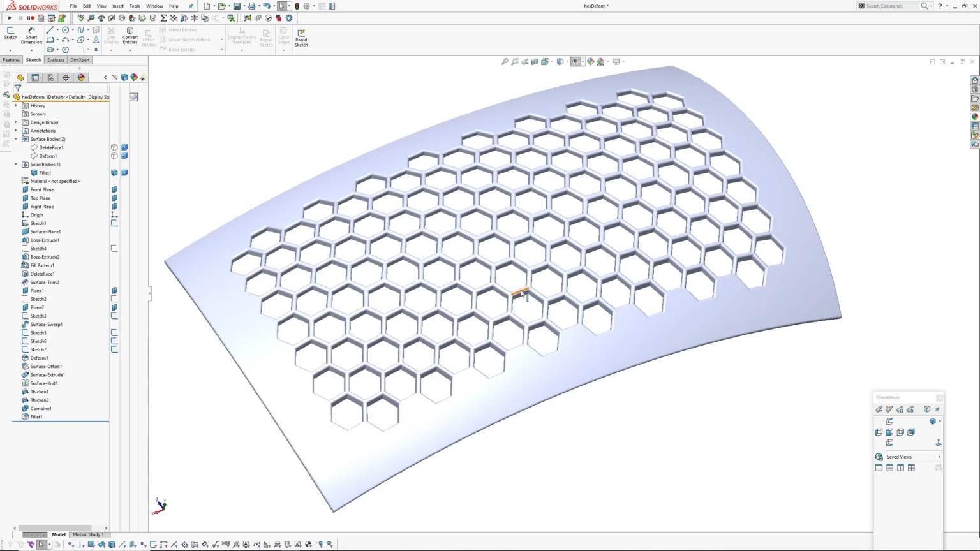
Task: Toggle visibility of DeleteFace1 surface body
Action: coord(114,147)
